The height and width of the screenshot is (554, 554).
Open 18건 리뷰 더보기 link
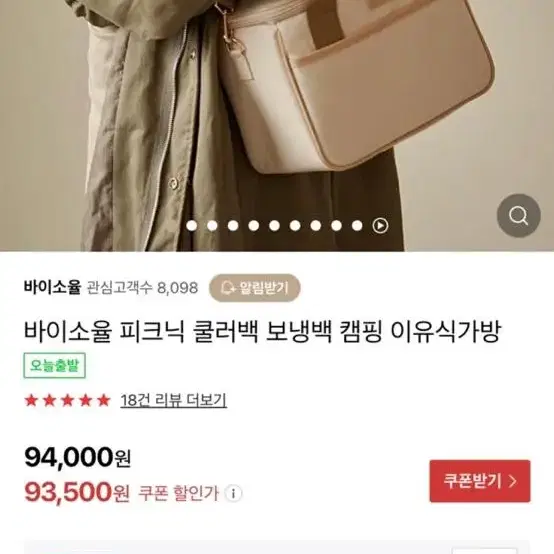[173, 400]
